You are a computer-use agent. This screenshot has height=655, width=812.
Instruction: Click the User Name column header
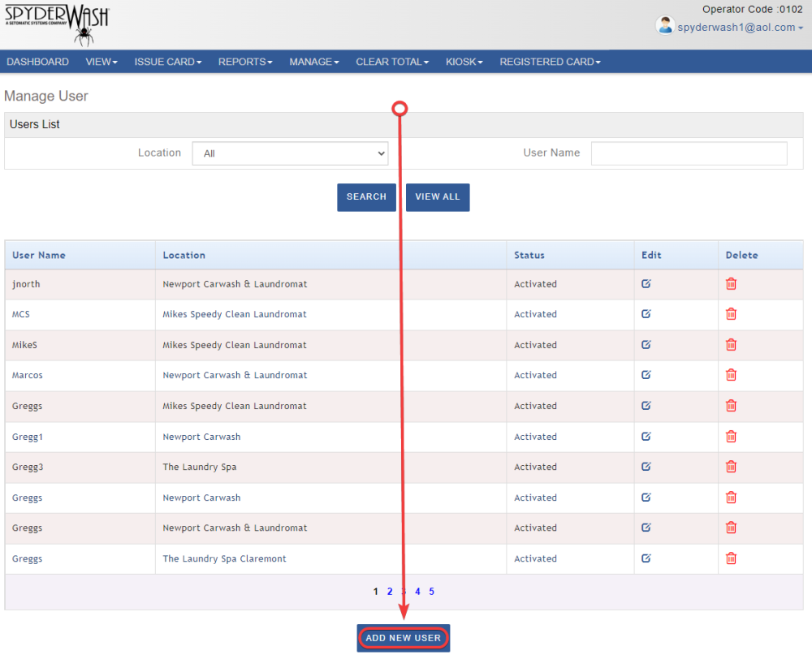pos(39,255)
